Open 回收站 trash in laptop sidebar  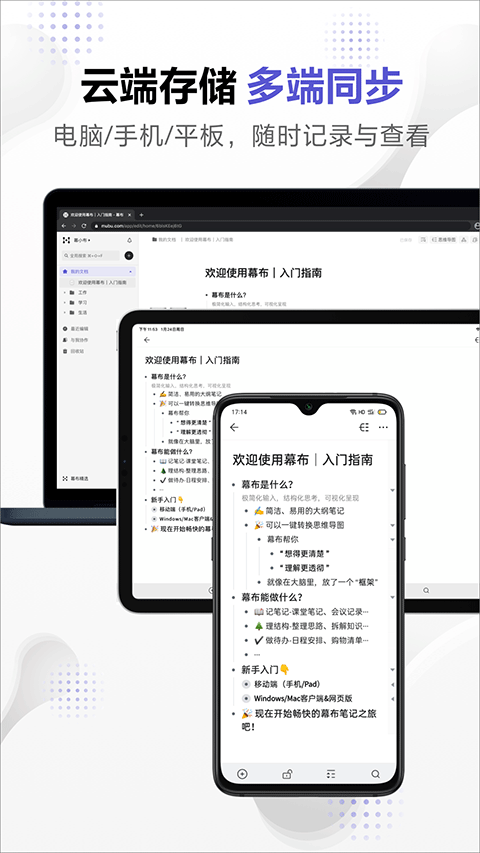(73, 351)
